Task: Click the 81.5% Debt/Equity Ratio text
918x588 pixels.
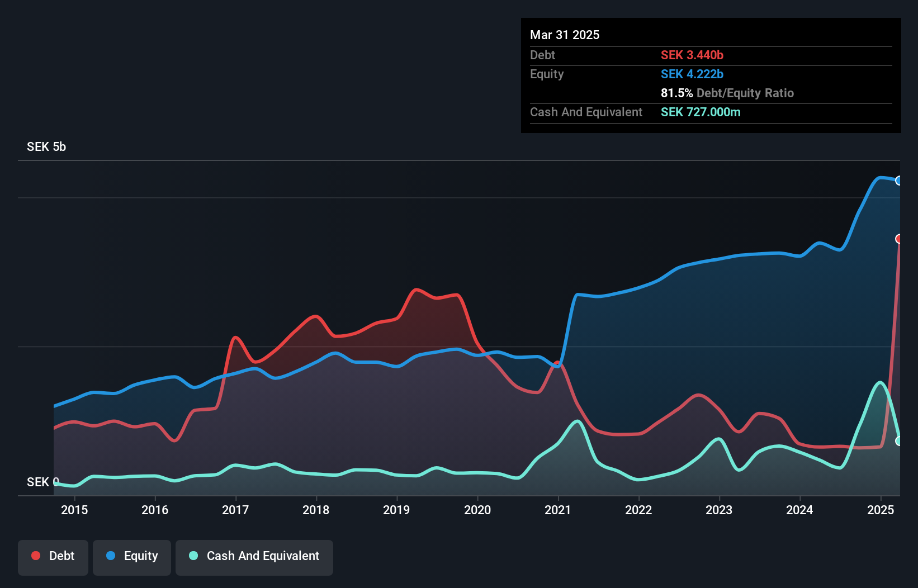Action: click(727, 93)
